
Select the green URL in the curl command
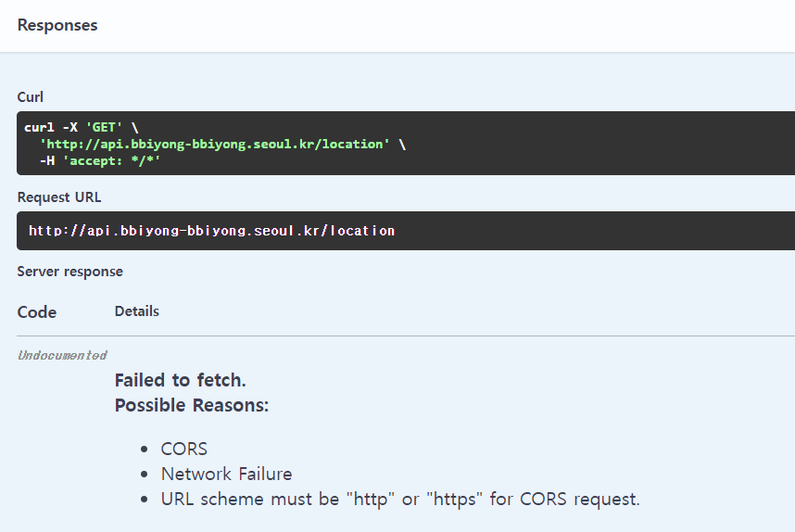click(214, 144)
